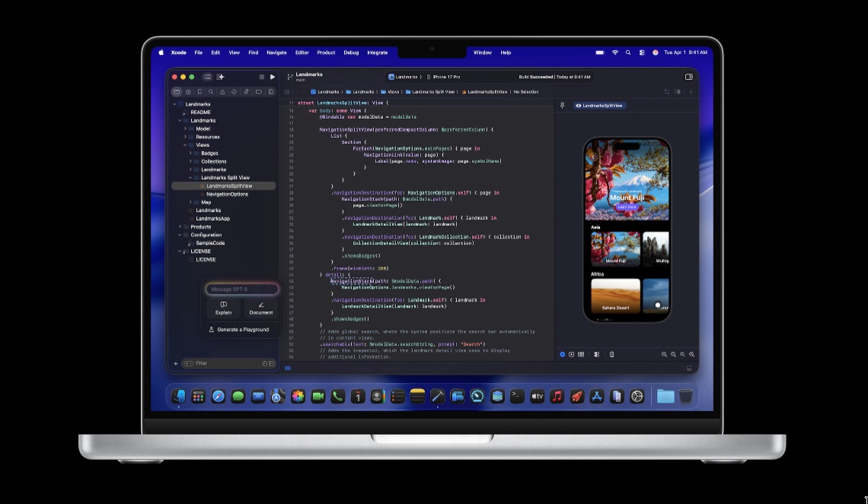
Task: Open the Product menu
Action: pyautogui.click(x=326, y=53)
